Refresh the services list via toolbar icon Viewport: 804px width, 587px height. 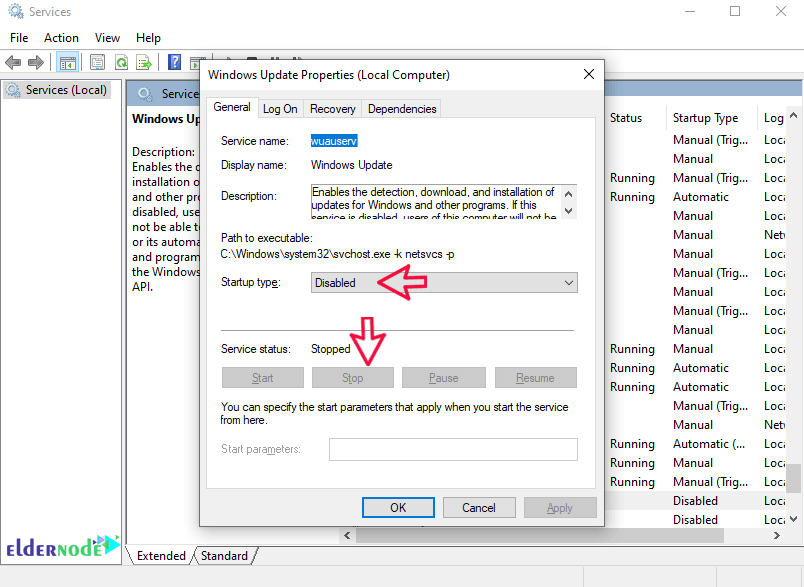[x=122, y=63]
